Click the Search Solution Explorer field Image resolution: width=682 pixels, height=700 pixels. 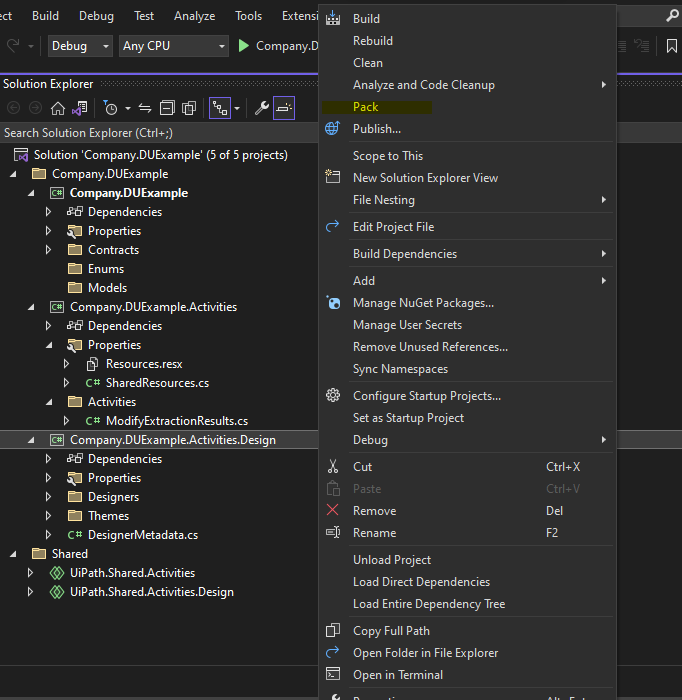pyautogui.click(x=159, y=133)
